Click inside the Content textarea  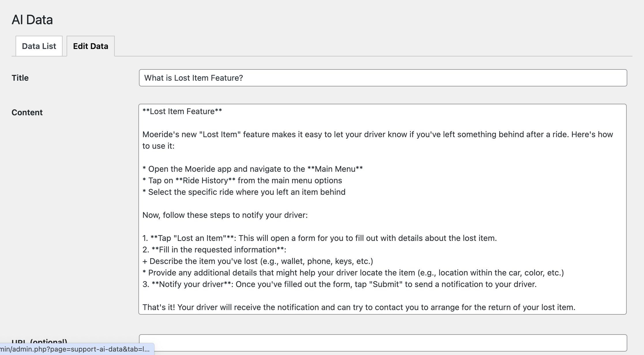tap(383, 209)
